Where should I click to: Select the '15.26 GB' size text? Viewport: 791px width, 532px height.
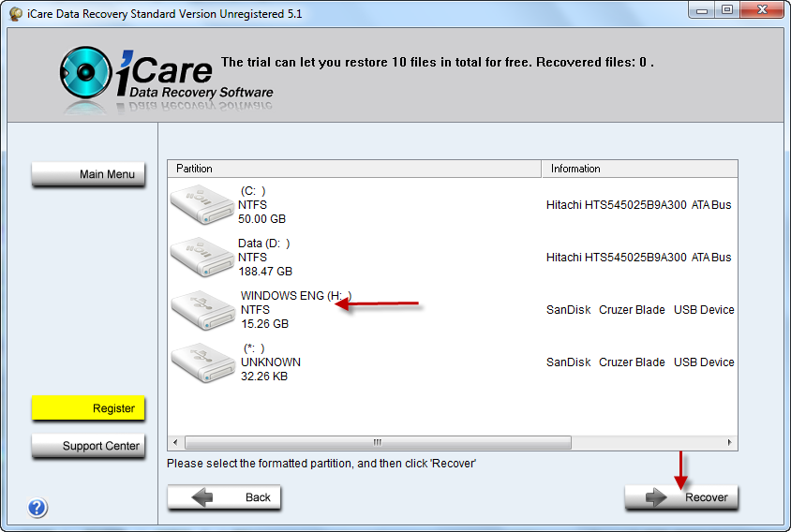[x=265, y=324]
